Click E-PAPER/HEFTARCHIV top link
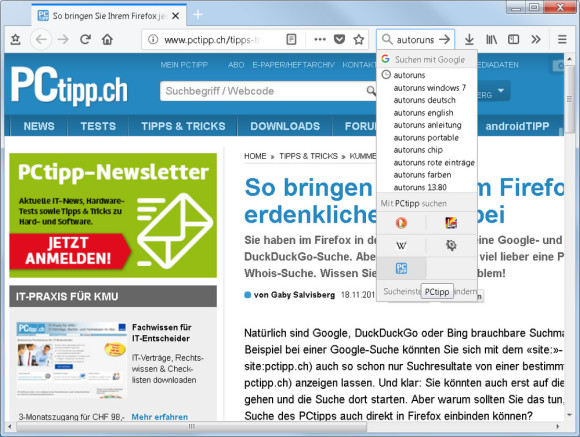The height and width of the screenshot is (437, 580). (293, 65)
